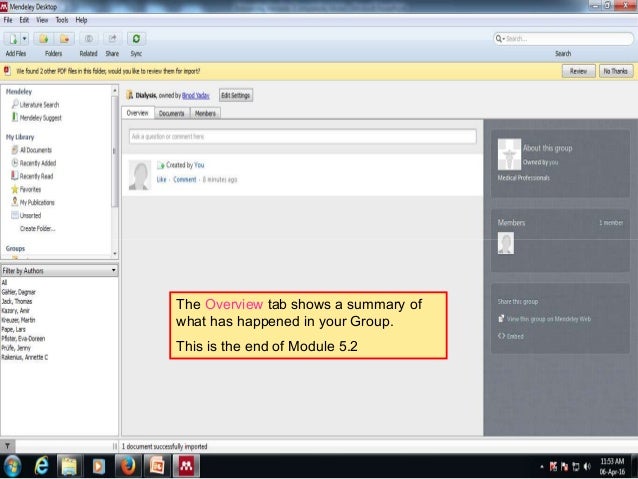Open Windows Media Player from the taskbar
This screenshot has height=479, width=638.
pyautogui.click(x=98, y=466)
